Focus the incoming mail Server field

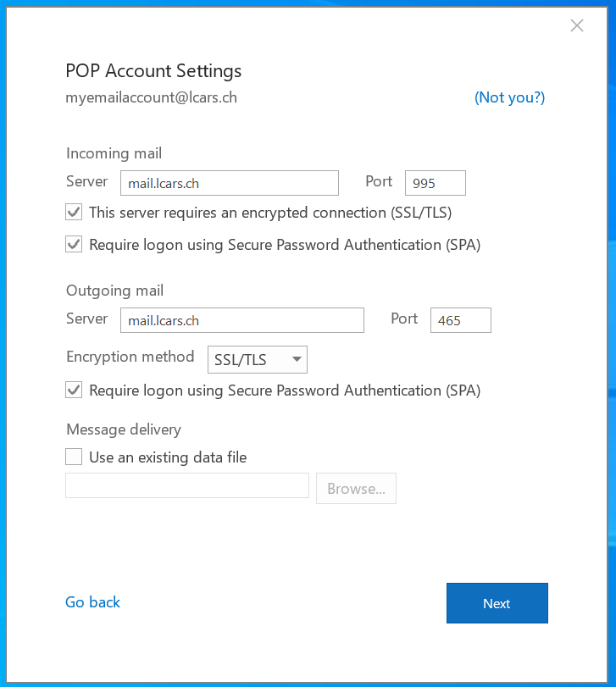pos(229,183)
